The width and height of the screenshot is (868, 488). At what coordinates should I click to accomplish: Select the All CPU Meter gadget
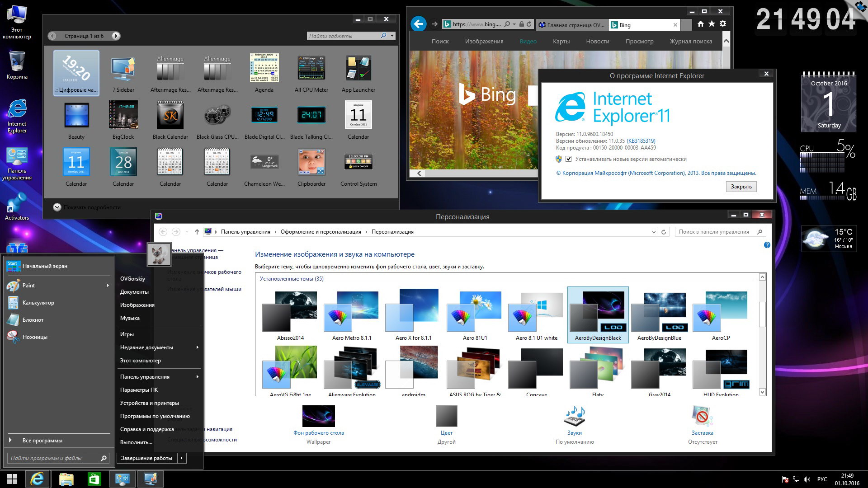tap(311, 73)
